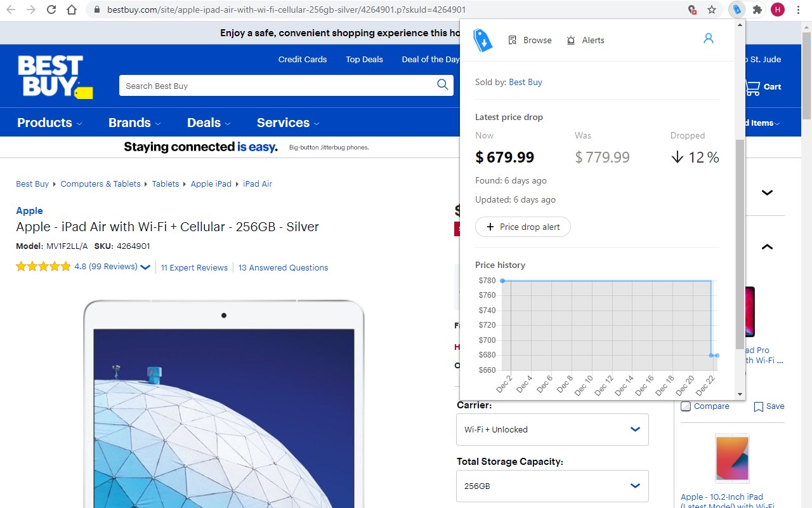This screenshot has width=812, height=508.
Task: Open the Brands menu
Action: click(134, 123)
